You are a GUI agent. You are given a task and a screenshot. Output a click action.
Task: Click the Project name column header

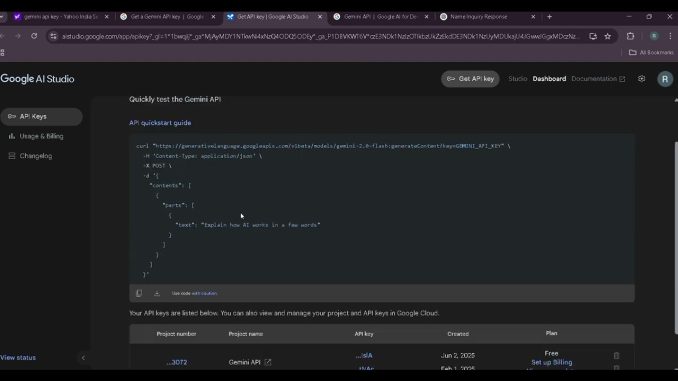(x=246, y=334)
